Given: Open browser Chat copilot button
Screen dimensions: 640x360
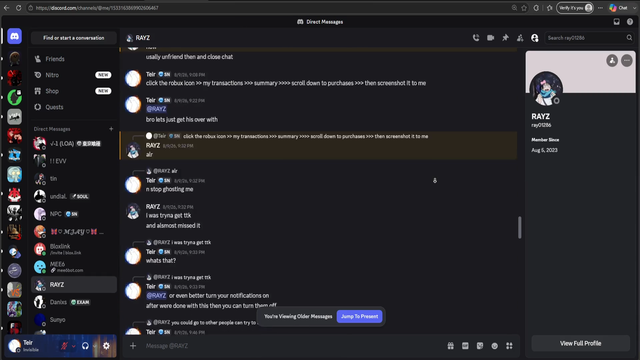Looking at the screenshot, I should (x=619, y=8).
